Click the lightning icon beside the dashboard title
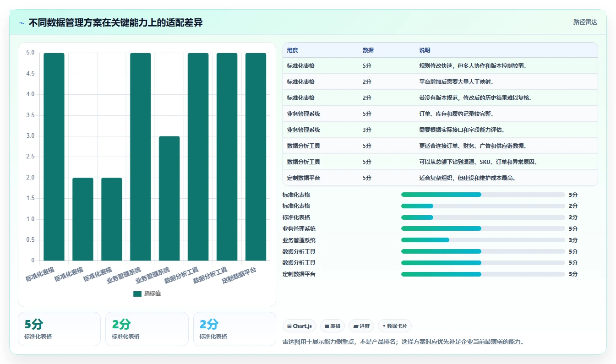The height and width of the screenshot is (364, 616). 22,23
